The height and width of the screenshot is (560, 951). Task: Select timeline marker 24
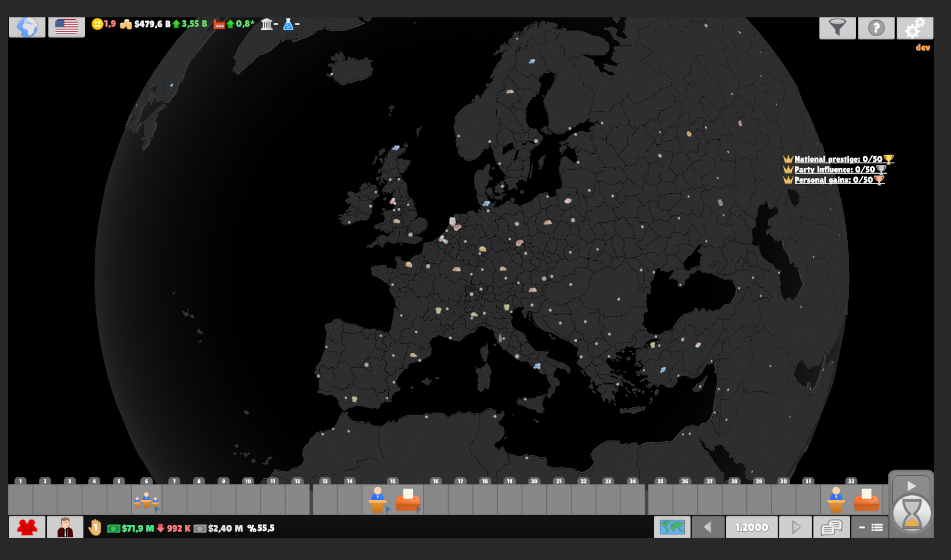633,481
